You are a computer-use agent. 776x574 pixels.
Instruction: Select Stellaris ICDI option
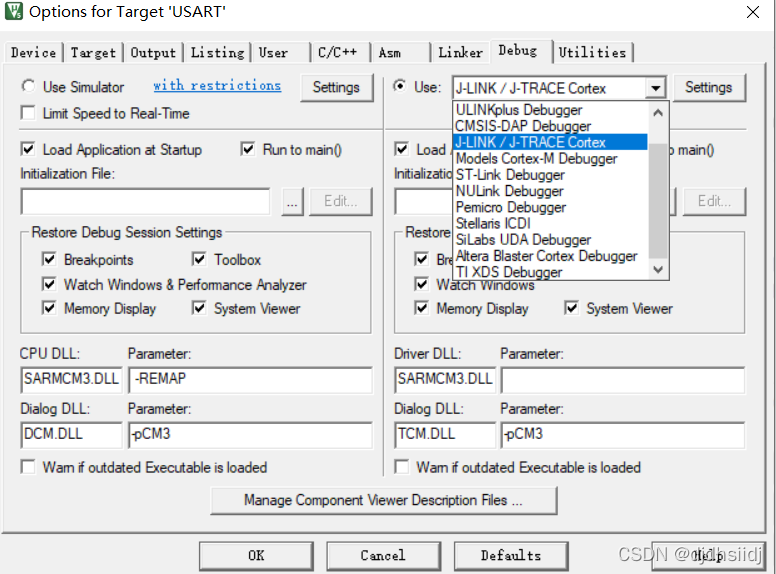[550, 224]
